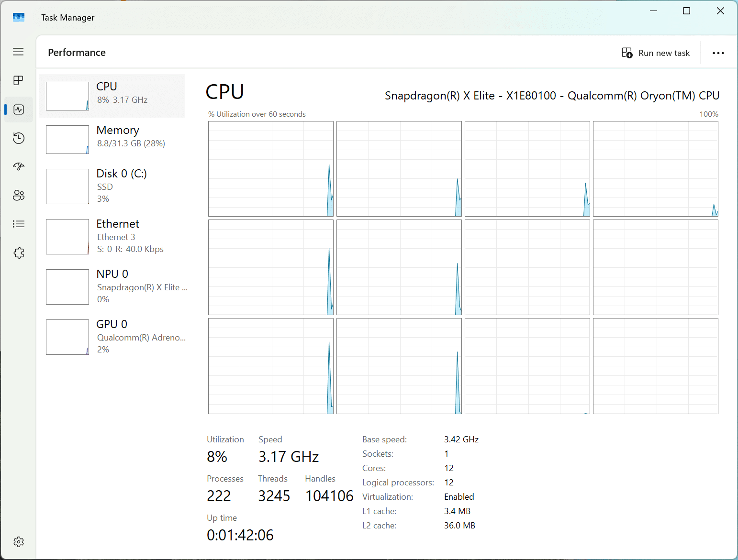Open the Processes page icon
Viewport: 738px width, 560px height.
18,80
